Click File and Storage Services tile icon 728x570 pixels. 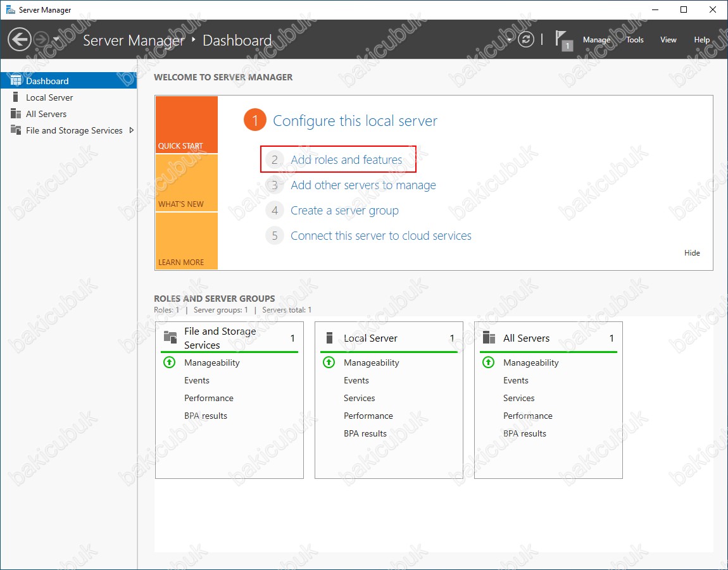[170, 337]
